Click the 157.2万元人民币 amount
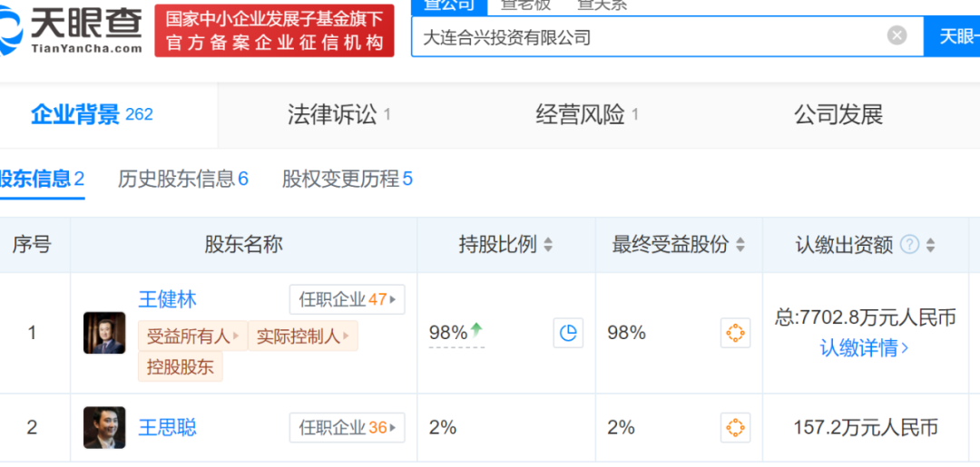The width and height of the screenshot is (980, 467). pos(866,428)
